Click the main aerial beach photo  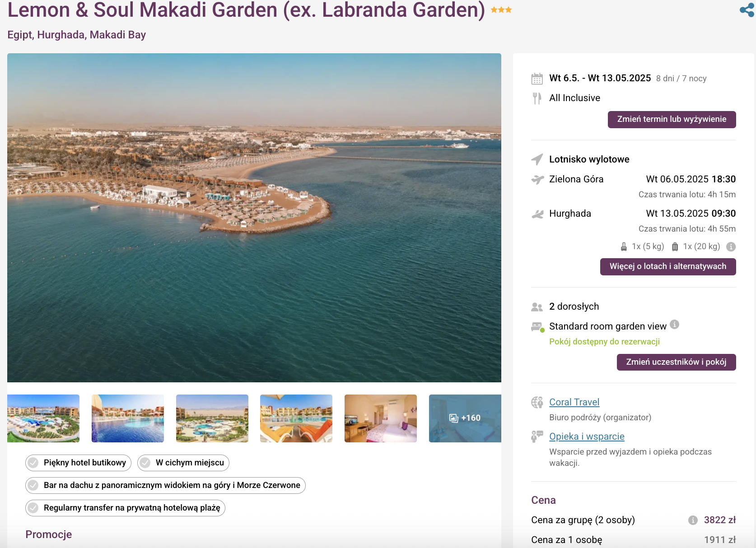click(254, 218)
